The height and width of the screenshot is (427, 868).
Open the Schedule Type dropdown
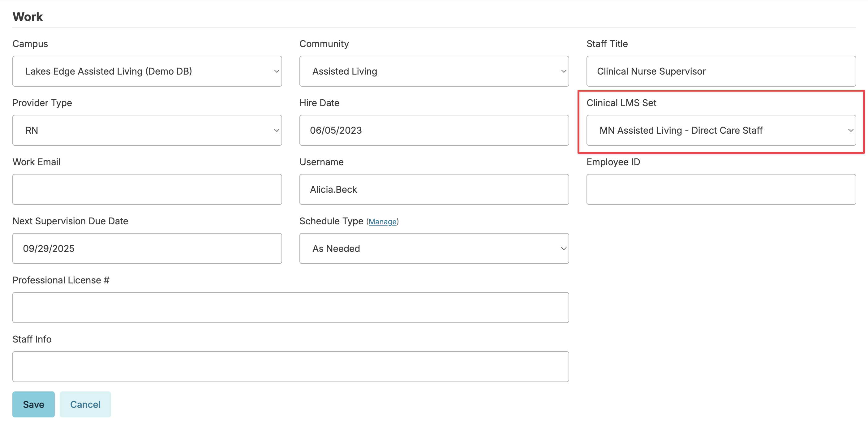pyautogui.click(x=434, y=248)
